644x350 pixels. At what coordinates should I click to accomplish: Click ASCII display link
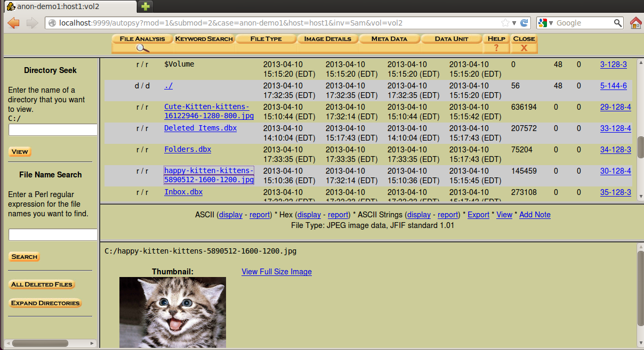tap(231, 215)
